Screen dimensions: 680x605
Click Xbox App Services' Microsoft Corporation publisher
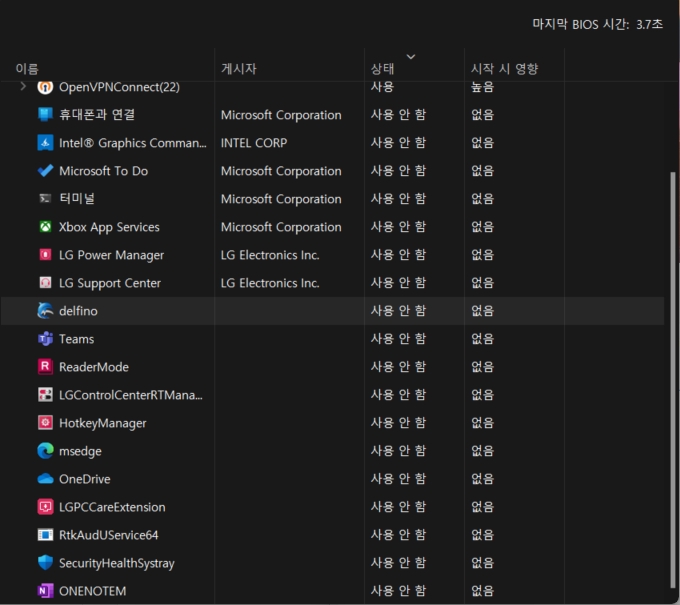point(281,227)
